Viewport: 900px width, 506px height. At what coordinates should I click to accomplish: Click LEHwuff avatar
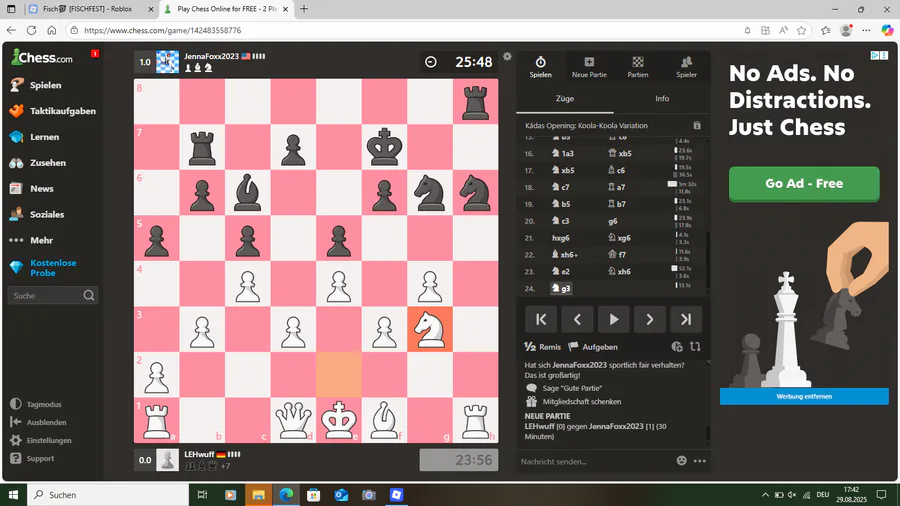click(x=168, y=460)
